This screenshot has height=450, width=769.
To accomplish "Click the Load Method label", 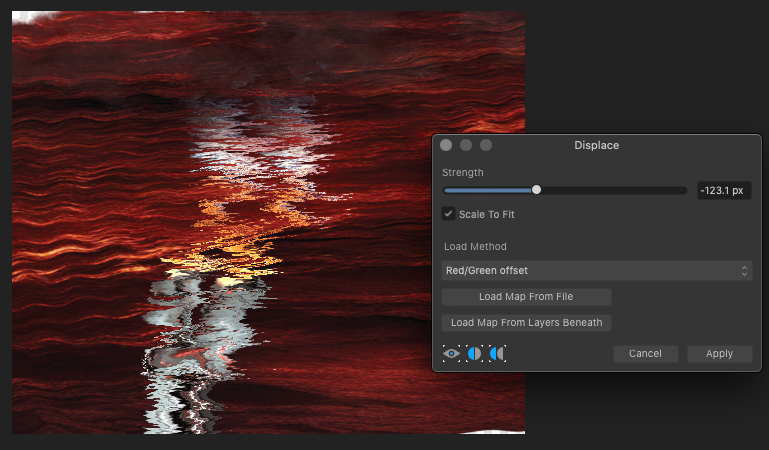I will pos(475,247).
